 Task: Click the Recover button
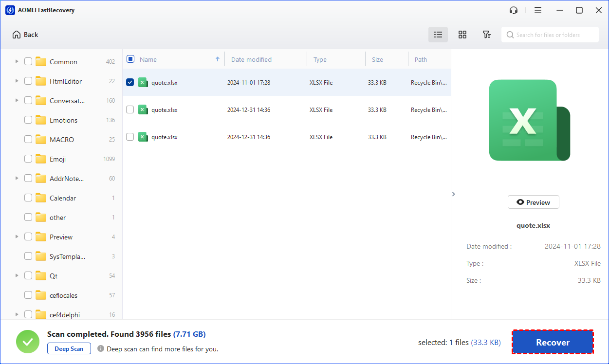coord(553,343)
